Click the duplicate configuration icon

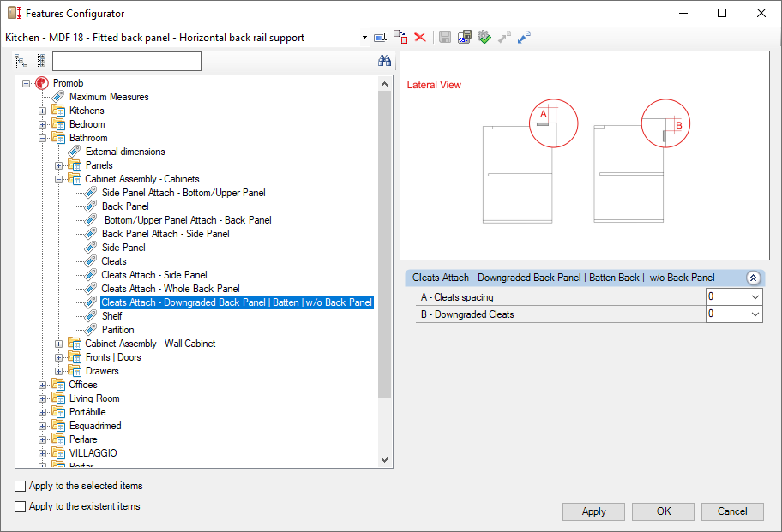(400, 37)
